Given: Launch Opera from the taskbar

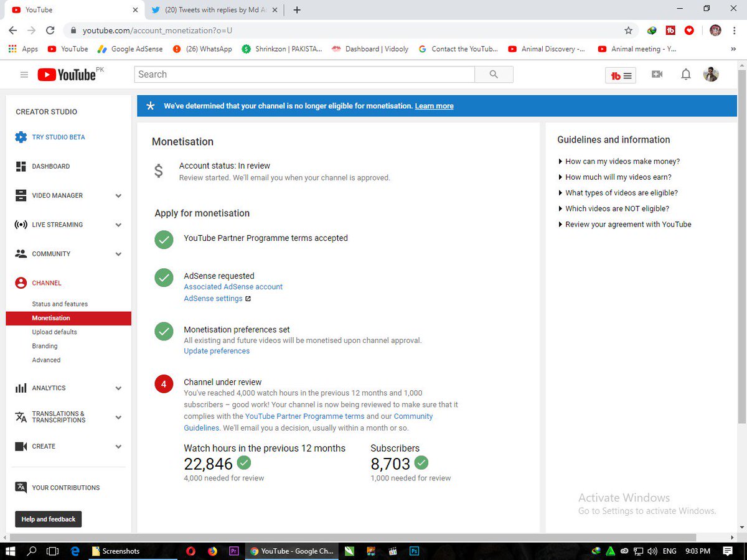Looking at the screenshot, I should [191, 551].
